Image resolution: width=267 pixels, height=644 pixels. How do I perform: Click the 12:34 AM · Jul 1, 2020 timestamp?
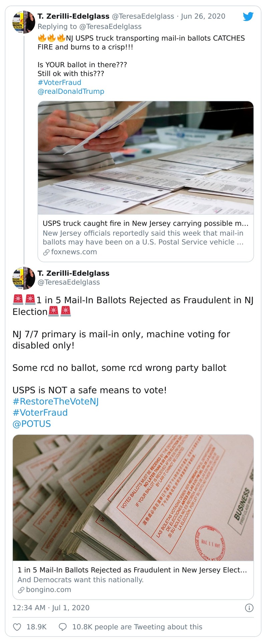click(x=51, y=608)
